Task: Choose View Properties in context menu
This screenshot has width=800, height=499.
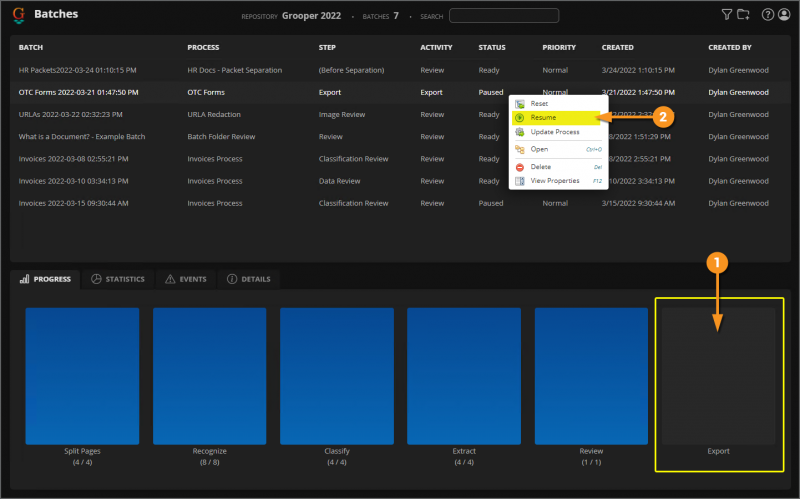Action: point(555,181)
